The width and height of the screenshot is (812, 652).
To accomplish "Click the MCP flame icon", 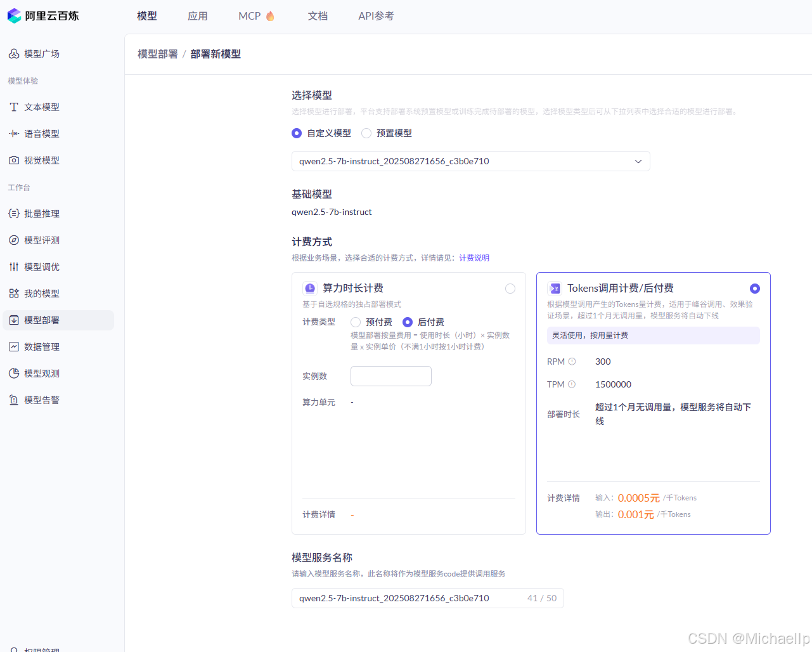I will (270, 16).
